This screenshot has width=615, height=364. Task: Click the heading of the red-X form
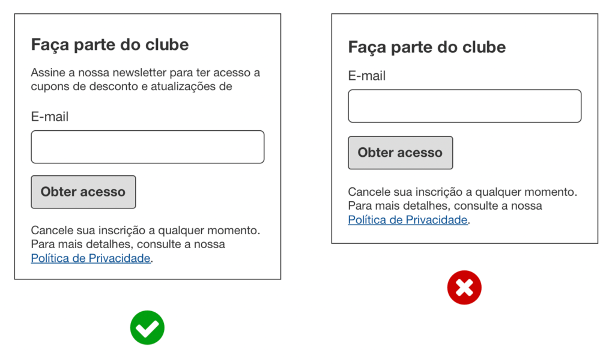pyautogui.click(x=427, y=47)
